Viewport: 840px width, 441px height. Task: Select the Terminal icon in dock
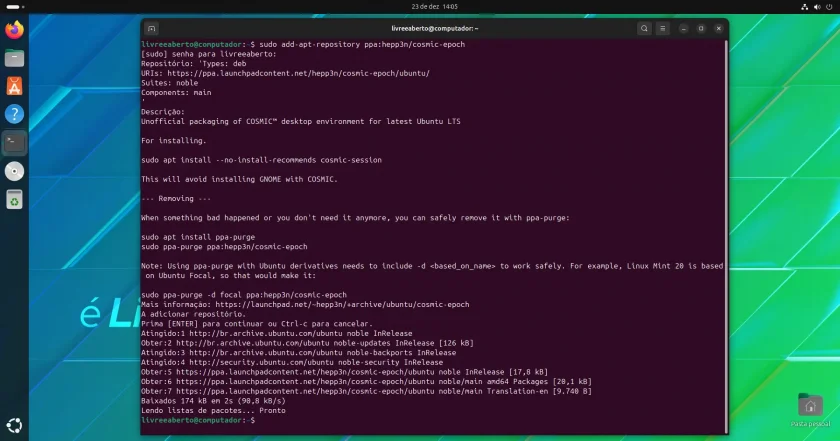pos(14,143)
